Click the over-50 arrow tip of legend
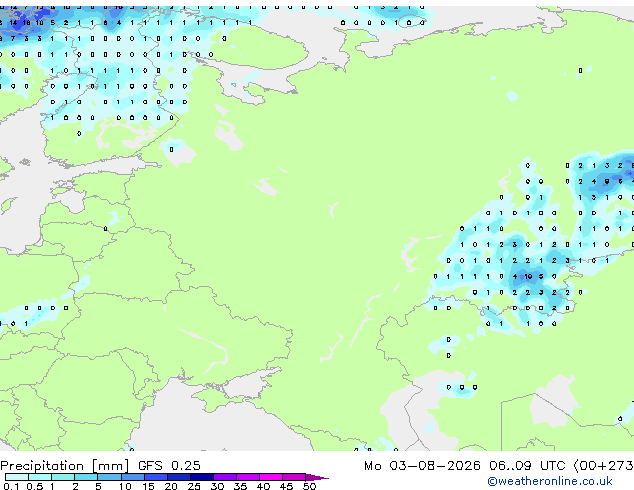Viewport: 634px width, 490px height. coord(317,477)
